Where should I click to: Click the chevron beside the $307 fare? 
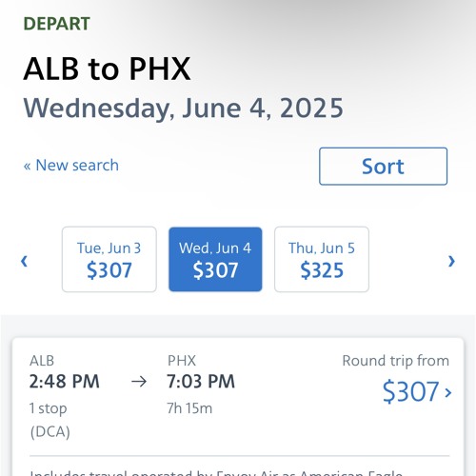pyautogui.click(x=448, y=392)
